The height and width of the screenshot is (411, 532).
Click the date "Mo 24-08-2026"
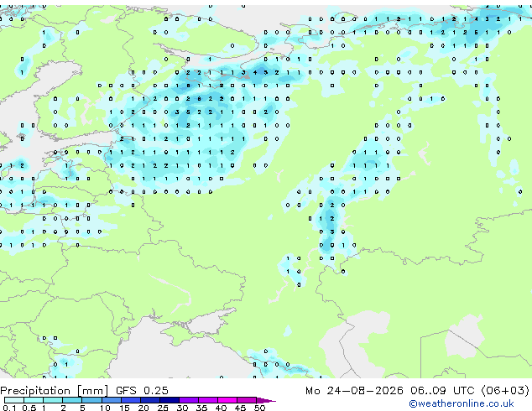click(354, 391)
